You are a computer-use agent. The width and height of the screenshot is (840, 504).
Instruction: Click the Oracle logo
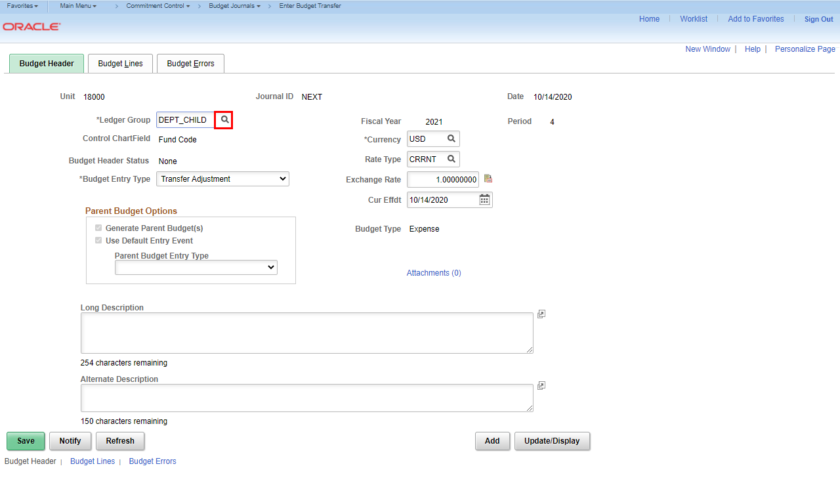pyautogui.click(x=31, y=27)
